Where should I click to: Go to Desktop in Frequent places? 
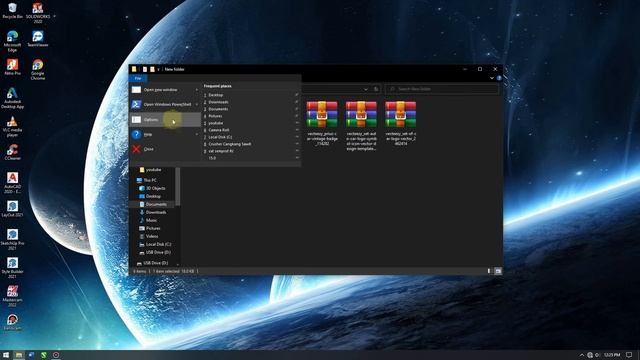216,95
